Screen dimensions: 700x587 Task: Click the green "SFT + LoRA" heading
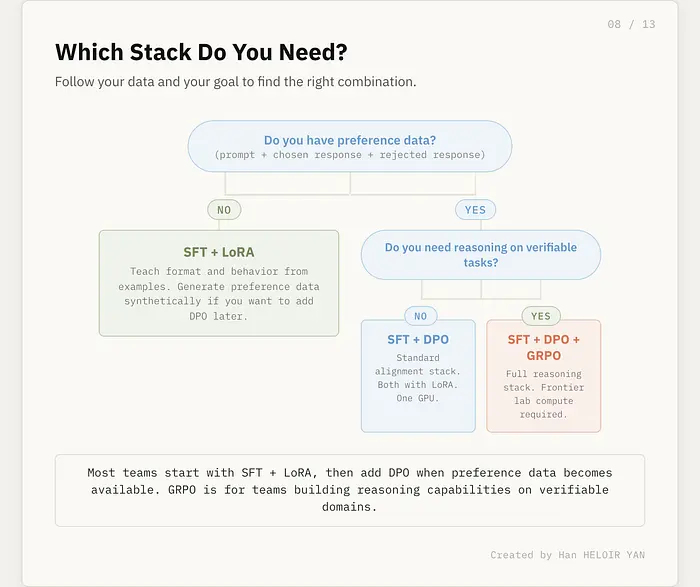(218, 252)
